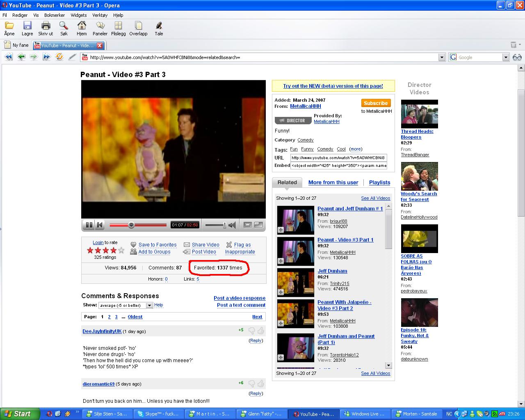The width and height of the screenshot is (525, 420).
Task: Click Try out the NEW beta version link
Action: 333,86
